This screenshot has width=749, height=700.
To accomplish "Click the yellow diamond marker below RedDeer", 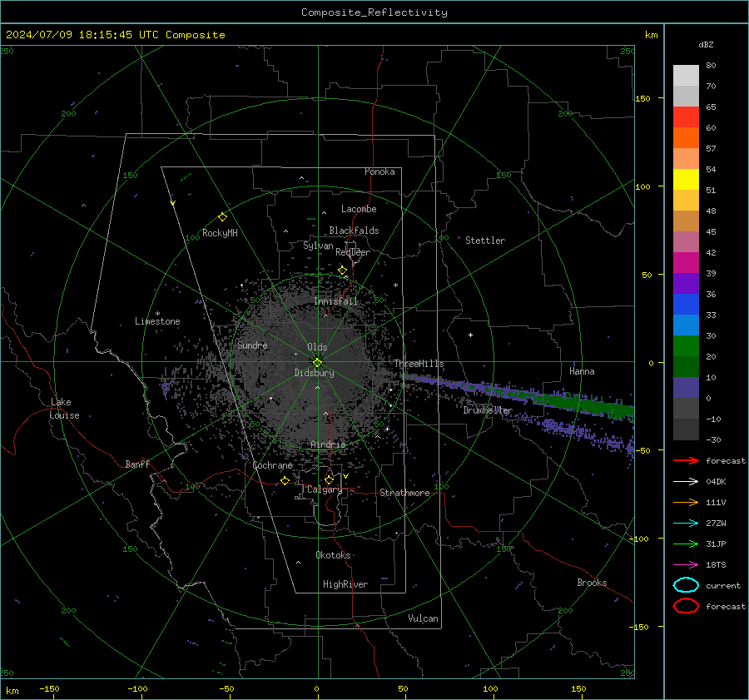I will click(342, 271).
